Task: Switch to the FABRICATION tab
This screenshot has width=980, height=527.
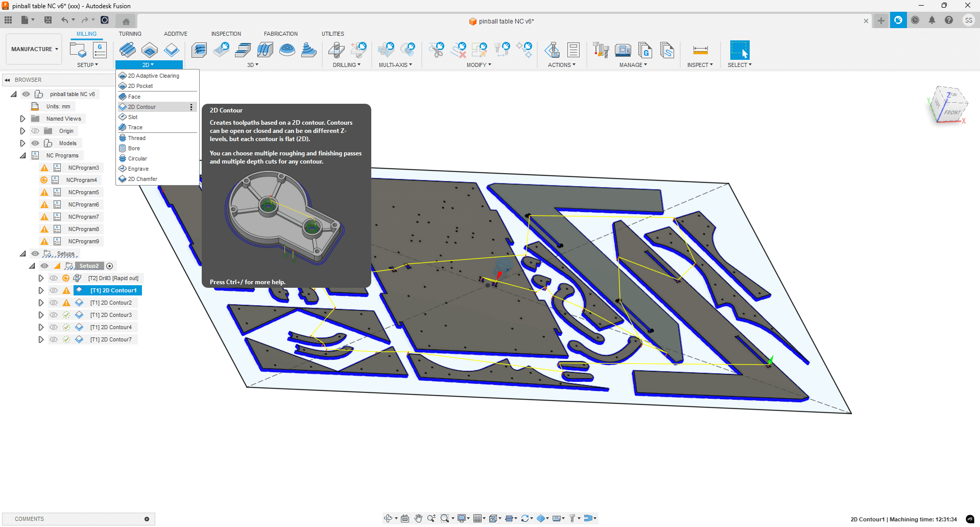Action: coord(281,34)
